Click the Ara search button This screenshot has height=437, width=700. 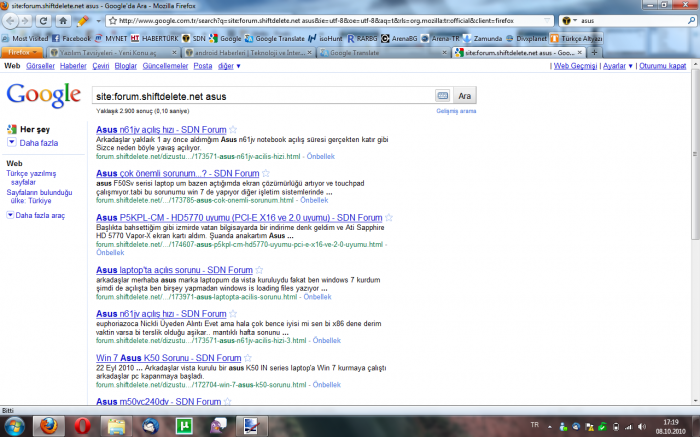click(x=465, y=96)
